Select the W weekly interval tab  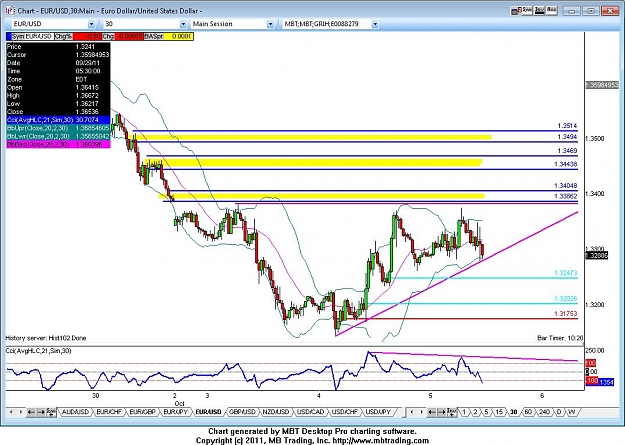click(572, 412)
